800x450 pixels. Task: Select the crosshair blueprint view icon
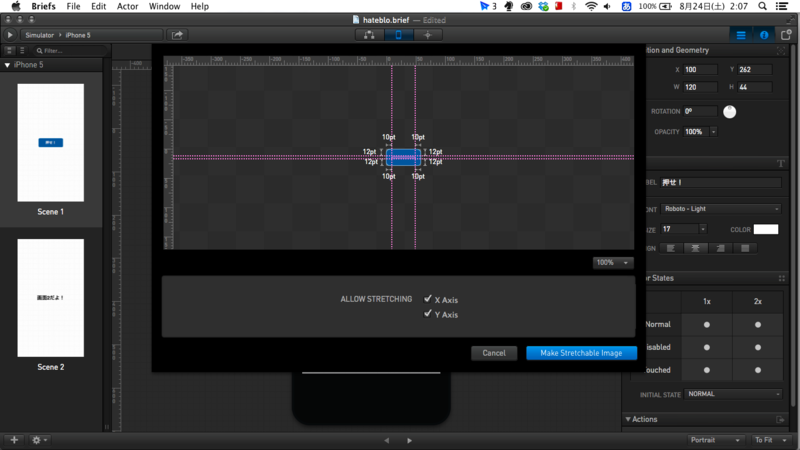(x=428, y=35)
